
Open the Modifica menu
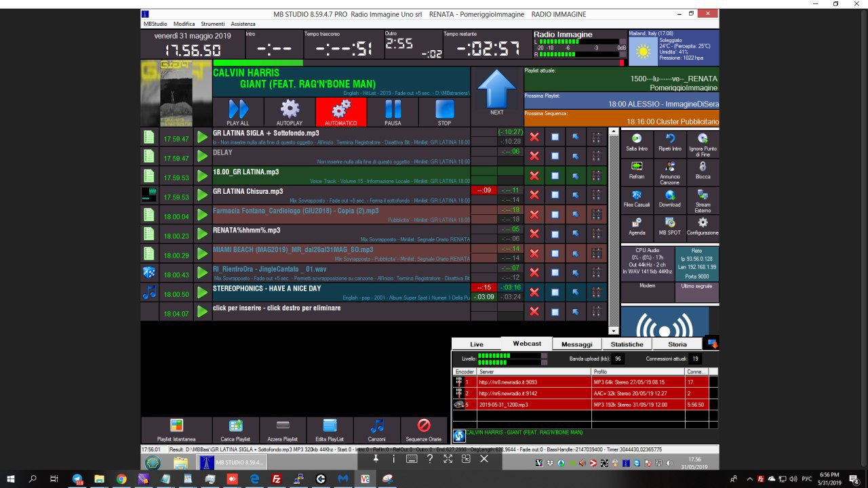(x=184, y=24)
